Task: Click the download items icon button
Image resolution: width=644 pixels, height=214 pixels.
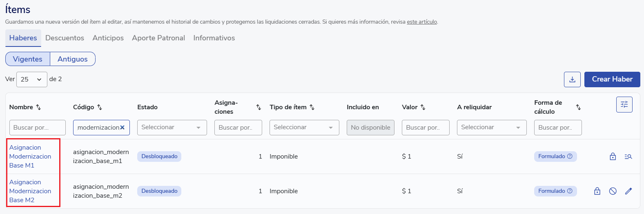Action: 572,79
